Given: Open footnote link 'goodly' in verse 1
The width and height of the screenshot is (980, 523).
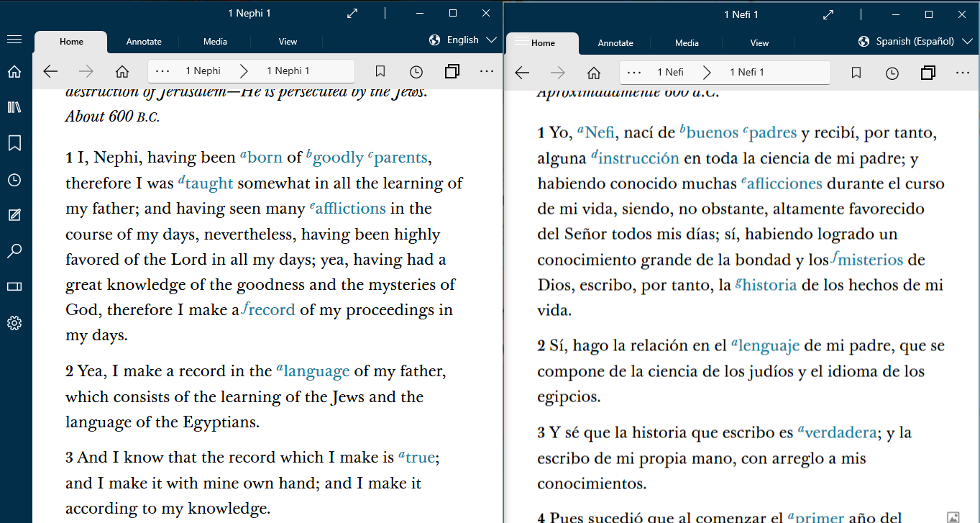Looking at the screenshot, I should pos(334,158).
